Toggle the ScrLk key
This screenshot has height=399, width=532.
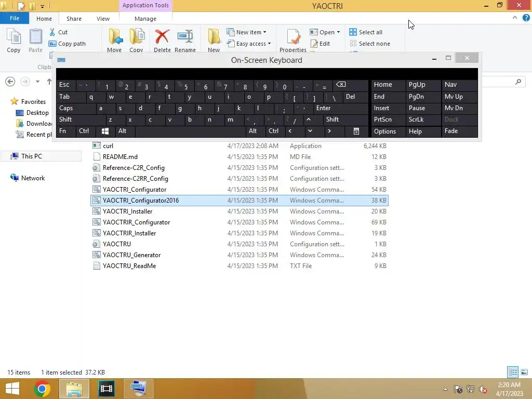click(x=423, y=120)
